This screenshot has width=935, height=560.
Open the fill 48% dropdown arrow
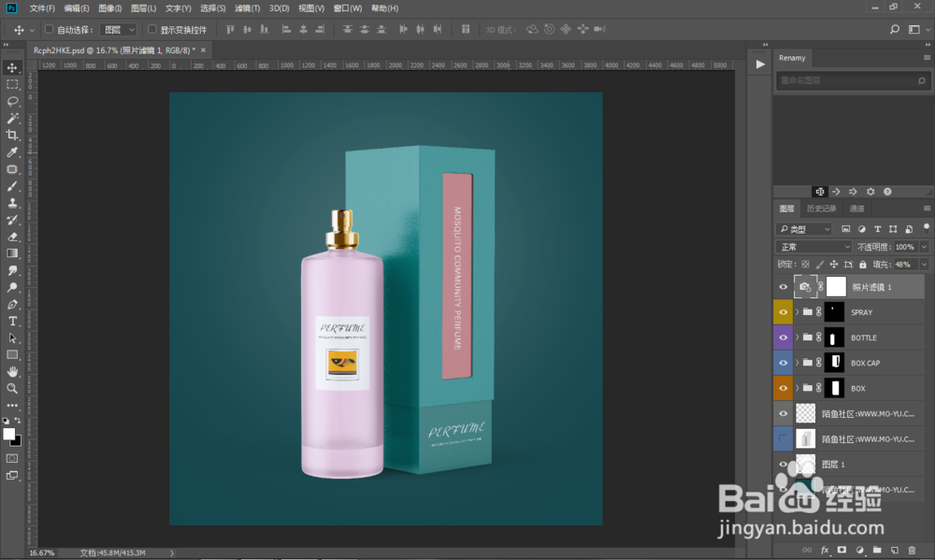[x=925, y=265]
